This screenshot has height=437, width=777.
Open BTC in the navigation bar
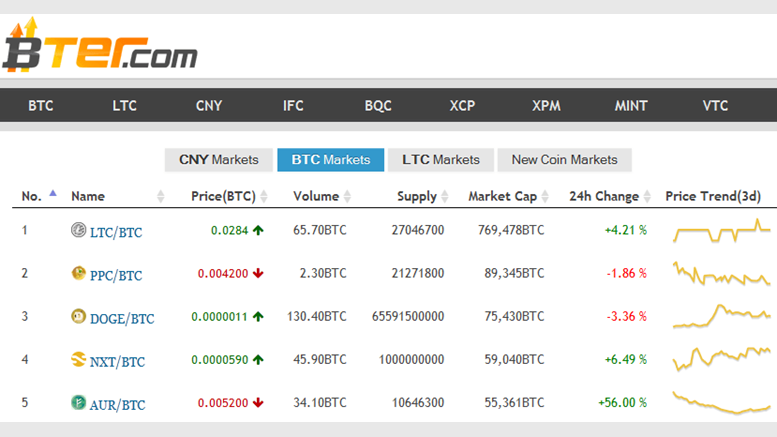(41, 106)
